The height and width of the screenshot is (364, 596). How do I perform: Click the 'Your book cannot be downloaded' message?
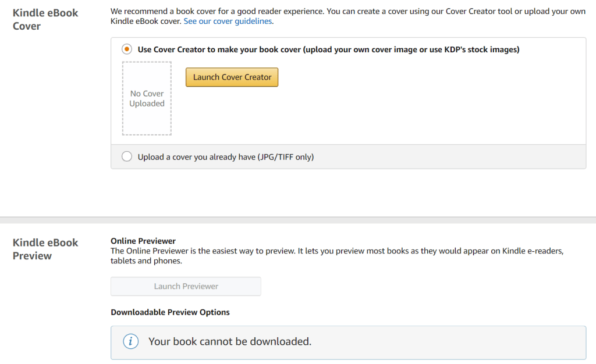click(x=230, y=342)
